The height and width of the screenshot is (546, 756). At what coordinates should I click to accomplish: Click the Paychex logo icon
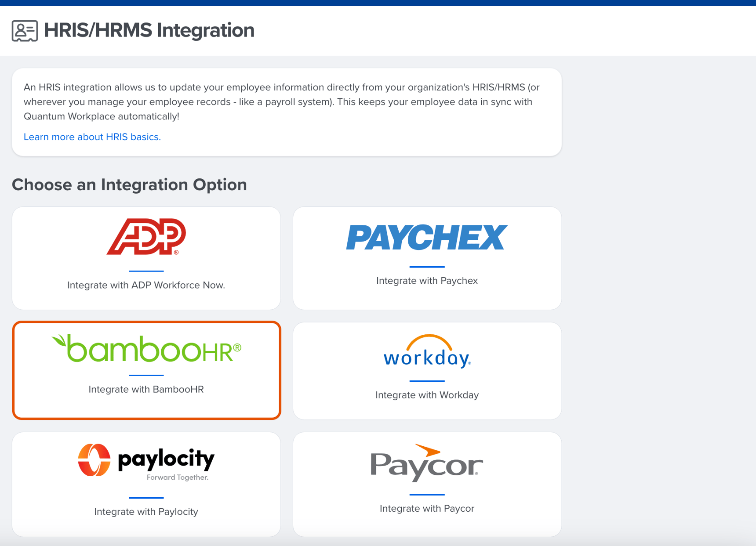[427, 238]
